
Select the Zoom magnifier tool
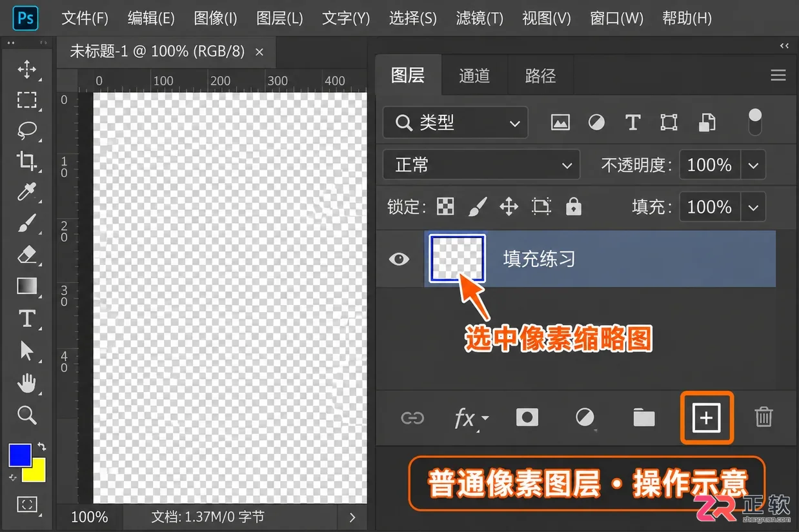click(x=26, y=415)
